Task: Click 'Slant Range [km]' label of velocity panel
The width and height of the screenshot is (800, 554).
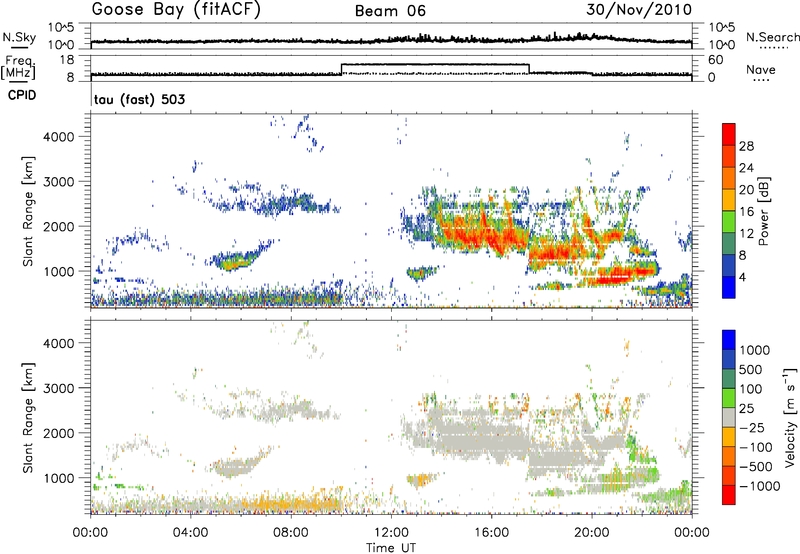Action: tap(28, 417)
